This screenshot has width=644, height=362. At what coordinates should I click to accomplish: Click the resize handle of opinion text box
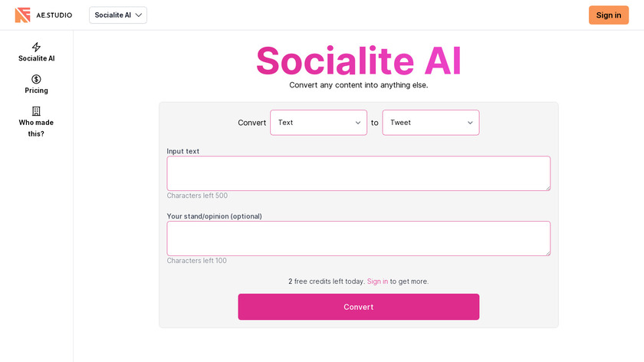(547, 252)
